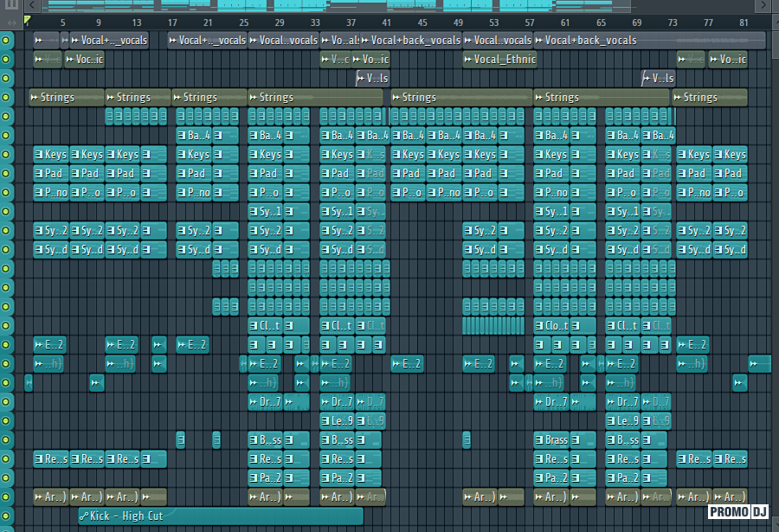This screenshot has height=532, width=779.
Task: Click the horizontal zoom arrows icon beside the ruler
Action: [x=11, y=22]
